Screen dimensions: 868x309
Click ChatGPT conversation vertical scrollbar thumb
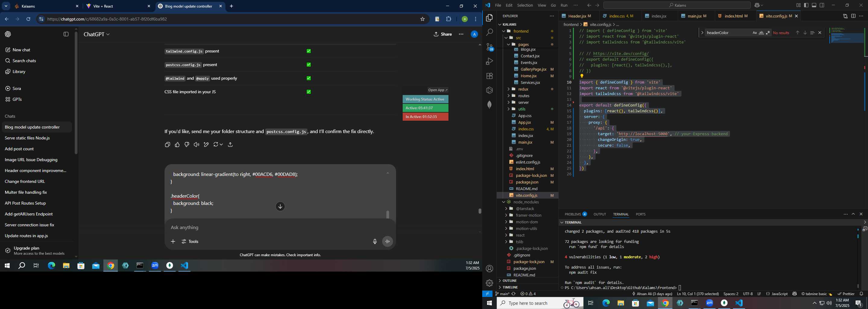(x=480, y=211)
